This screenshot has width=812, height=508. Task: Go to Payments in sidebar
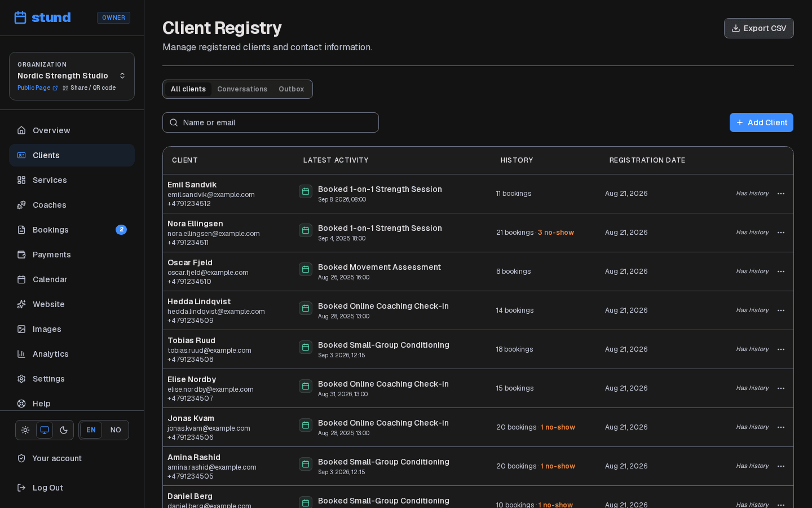click(72, 255)
